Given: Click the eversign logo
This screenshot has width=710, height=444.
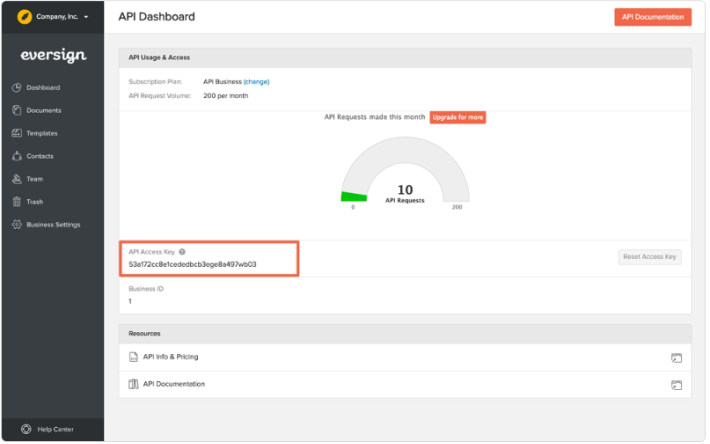Looking at the screenshot, I should [x=53, y=55].
